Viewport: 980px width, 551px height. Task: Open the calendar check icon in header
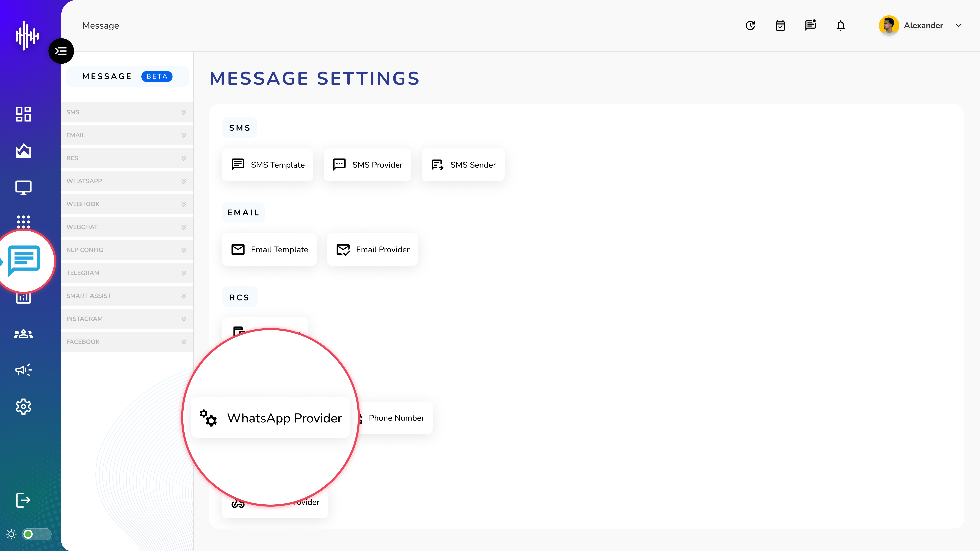tap(780, 26)
